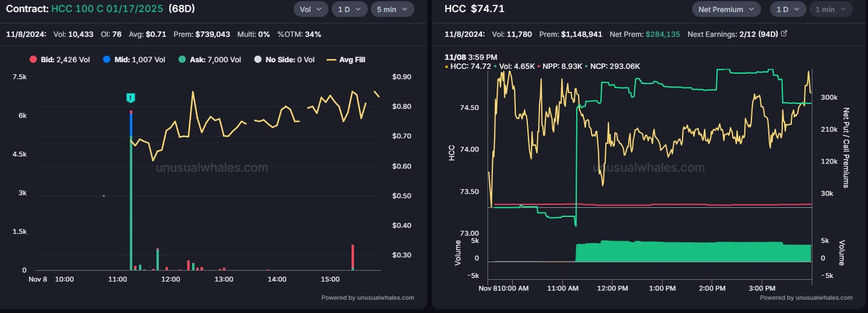Toggle the Ask series in the legend

pyautogui.click(x=210, y=60)
